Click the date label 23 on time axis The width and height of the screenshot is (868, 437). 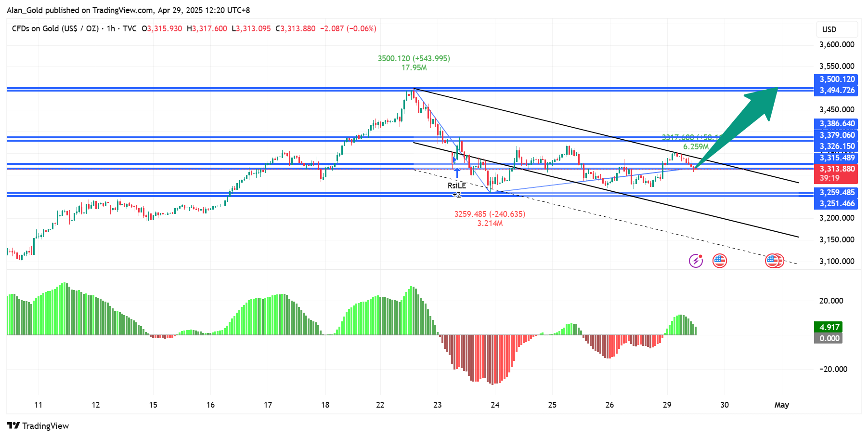pyautogui.click(x=438, y=405)
